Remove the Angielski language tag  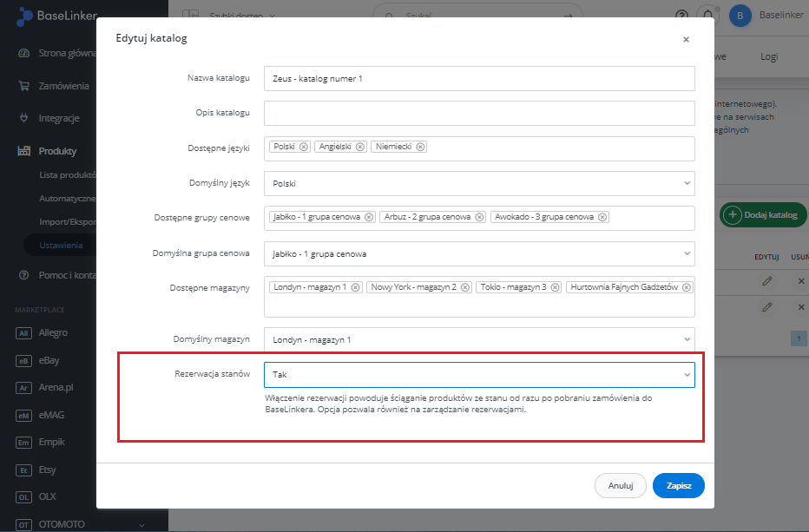tap(360, 147)
